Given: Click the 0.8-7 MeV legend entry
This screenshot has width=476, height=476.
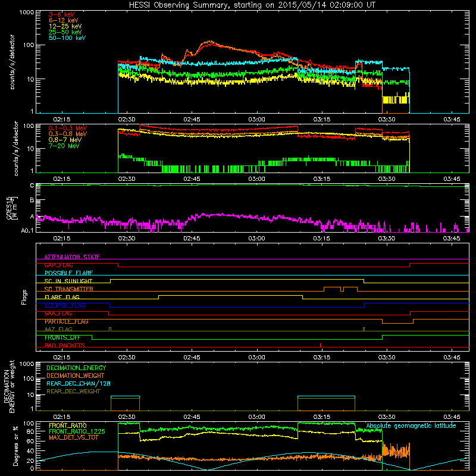Looking at the screenshot, I should [x=65, y=140].
